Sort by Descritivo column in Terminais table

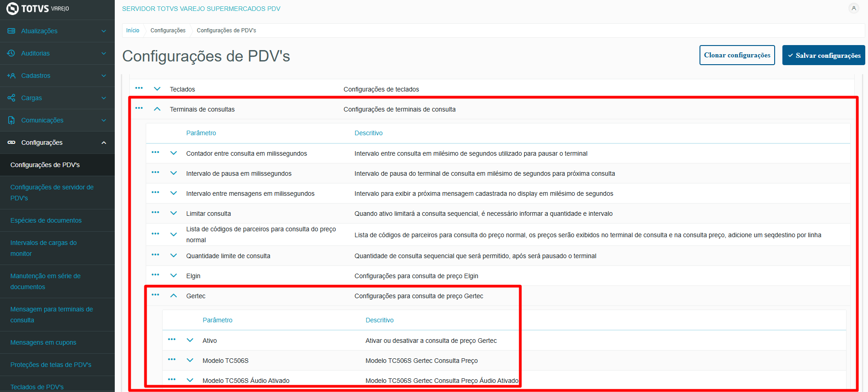pyautogui.click(x=368, y=133)
